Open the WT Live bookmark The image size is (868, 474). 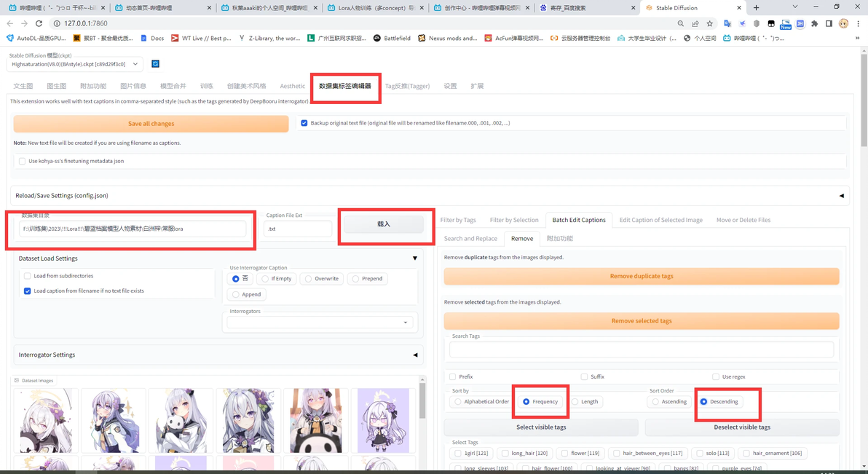201,38
